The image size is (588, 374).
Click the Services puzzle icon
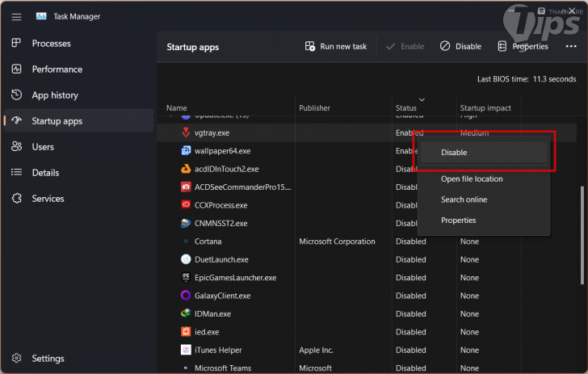[16, 199]
